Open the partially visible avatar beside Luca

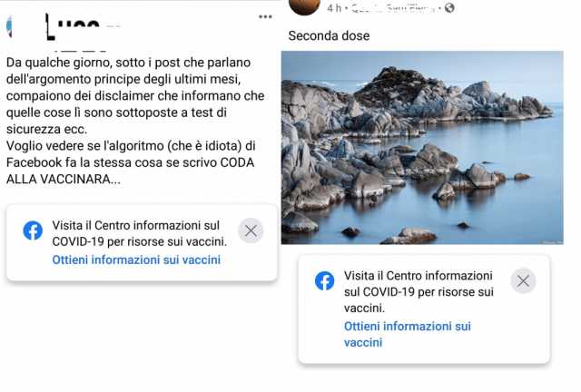pos(9,26)
